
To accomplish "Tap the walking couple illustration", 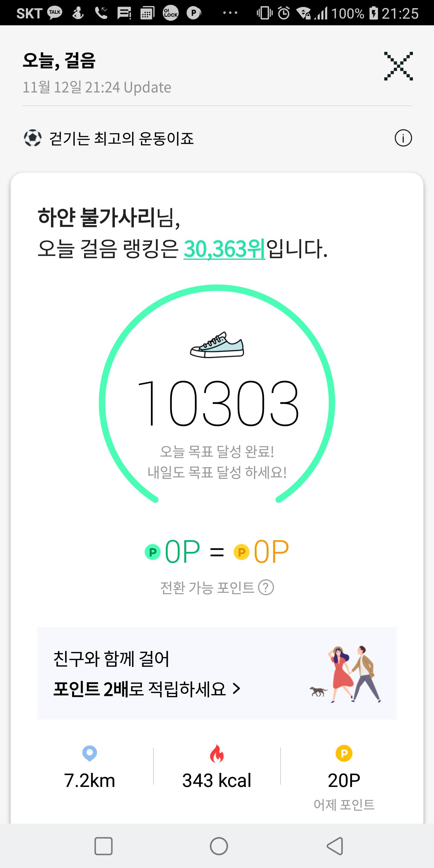I will click(347, 675).
